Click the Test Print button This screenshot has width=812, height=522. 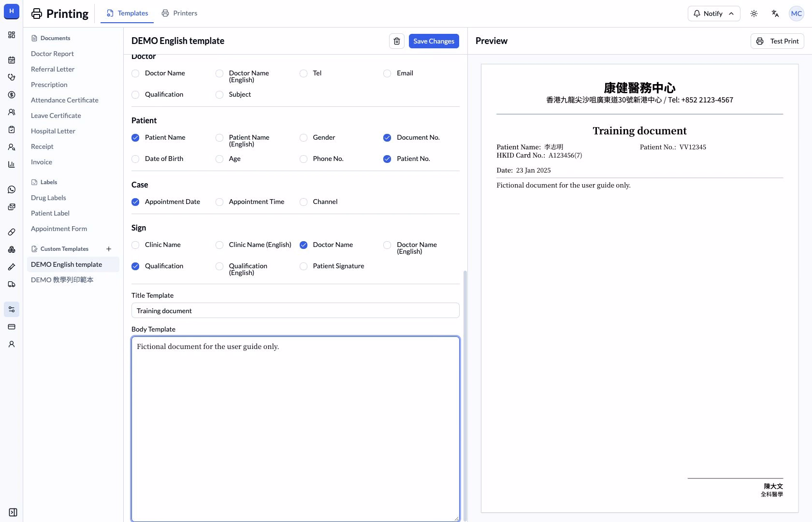click(x=777, y=41)
